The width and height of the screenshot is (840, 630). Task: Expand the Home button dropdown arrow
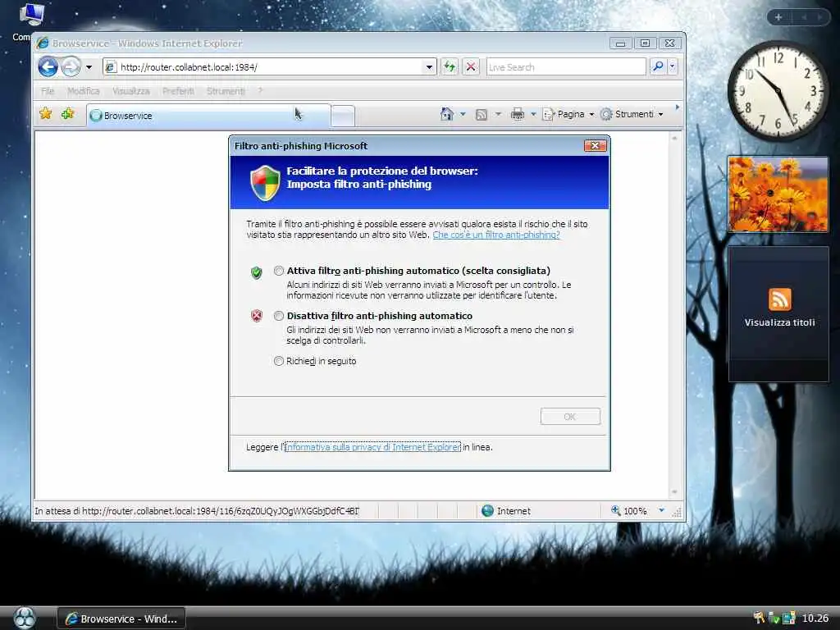tap(463, 114)
